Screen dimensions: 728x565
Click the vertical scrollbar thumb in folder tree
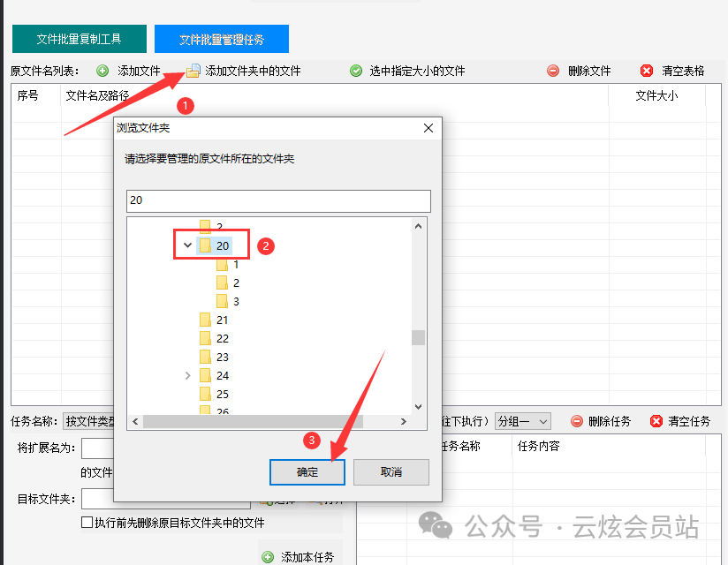(x=418, y=338)
